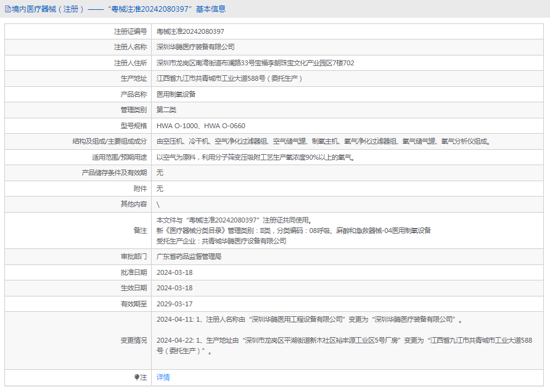Select the 2024-03-18 value in the 批准日期 row
Viewport: 550px width, 392px height.
174,272
